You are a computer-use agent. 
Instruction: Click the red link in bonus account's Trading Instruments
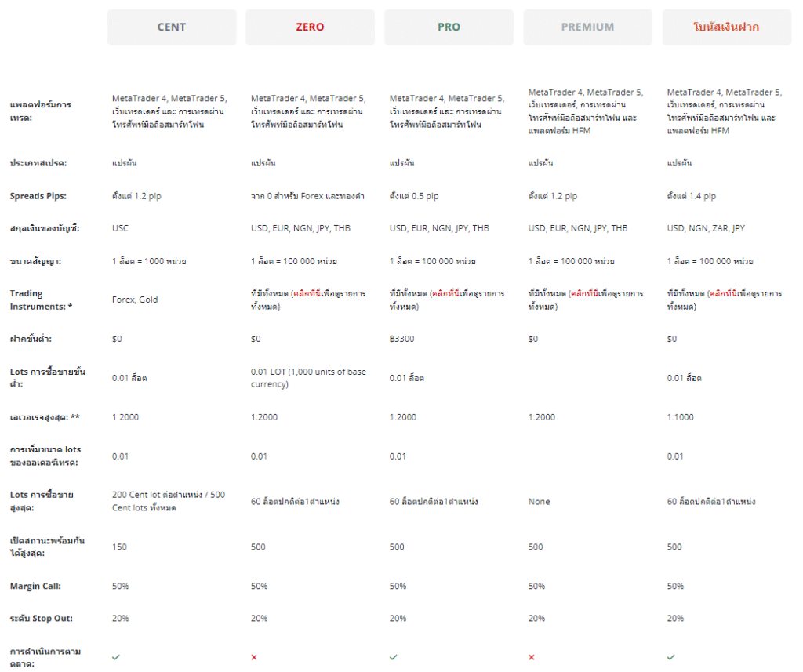coord(724,293)
